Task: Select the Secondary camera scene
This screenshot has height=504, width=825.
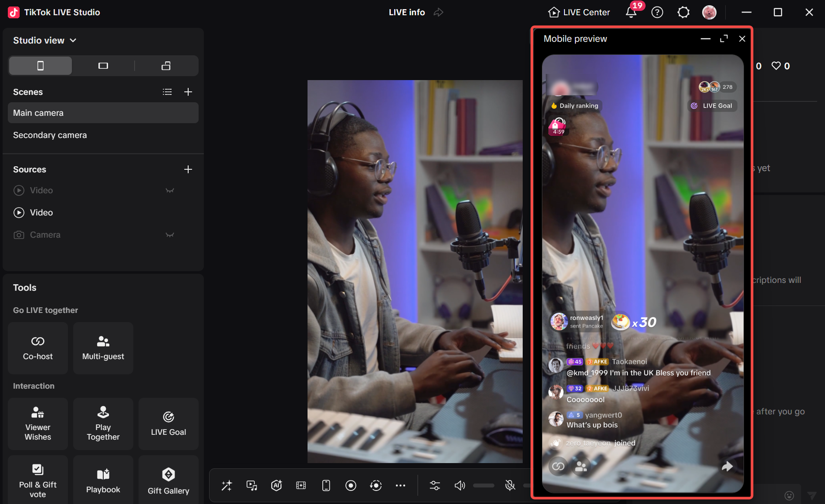Action: 50,135
